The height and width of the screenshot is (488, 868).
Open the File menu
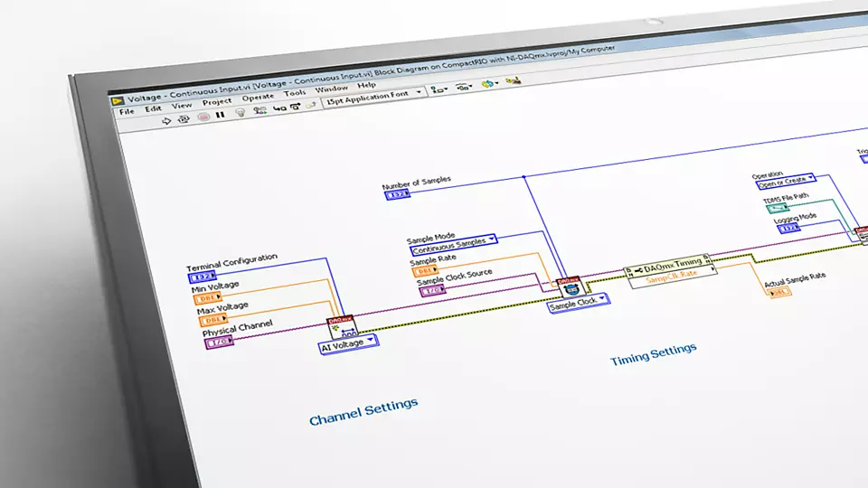pyautogui.click(x=127, y=112)
